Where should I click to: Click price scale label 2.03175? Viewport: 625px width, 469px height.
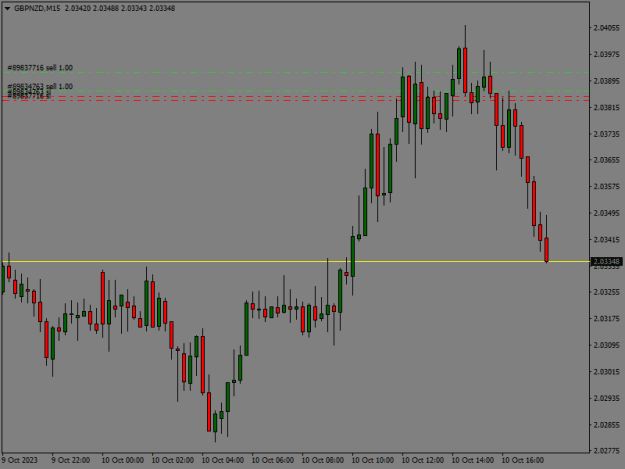click(x=607, y=319)
